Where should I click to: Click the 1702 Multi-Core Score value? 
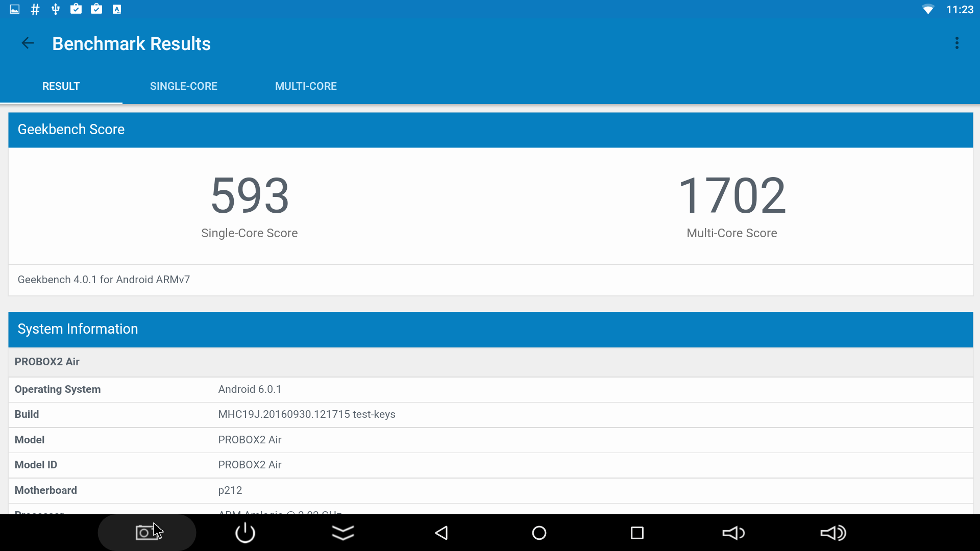731,196
